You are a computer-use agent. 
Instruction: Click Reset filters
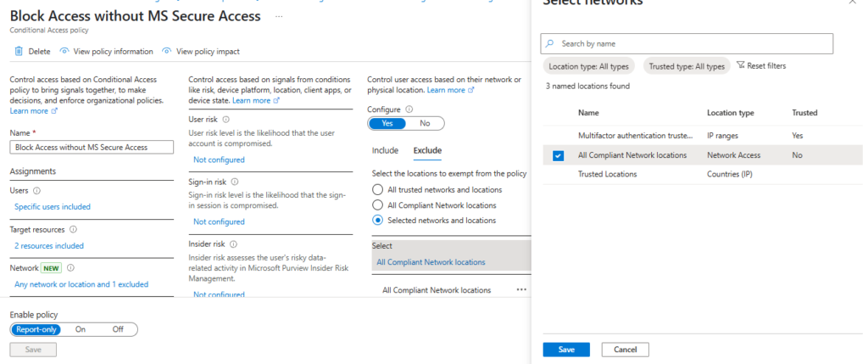click(x=761, y=66)
